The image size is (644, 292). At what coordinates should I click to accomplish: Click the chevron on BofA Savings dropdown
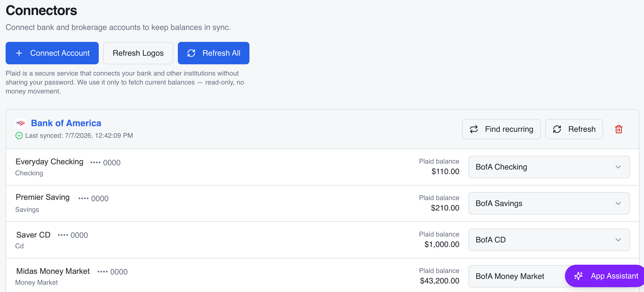tap(618, 204)
